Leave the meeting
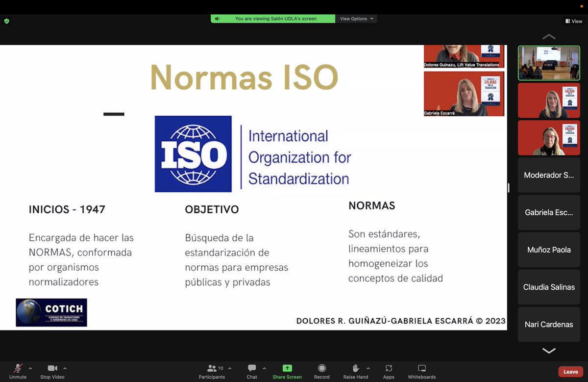This screenshot has width=588, height=382. coord(570,372)
